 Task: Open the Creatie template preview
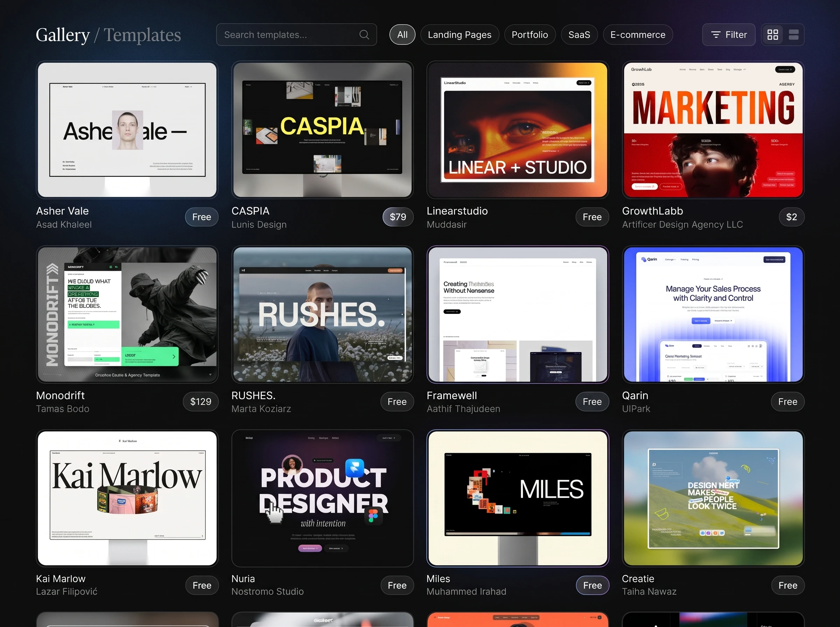713,498
